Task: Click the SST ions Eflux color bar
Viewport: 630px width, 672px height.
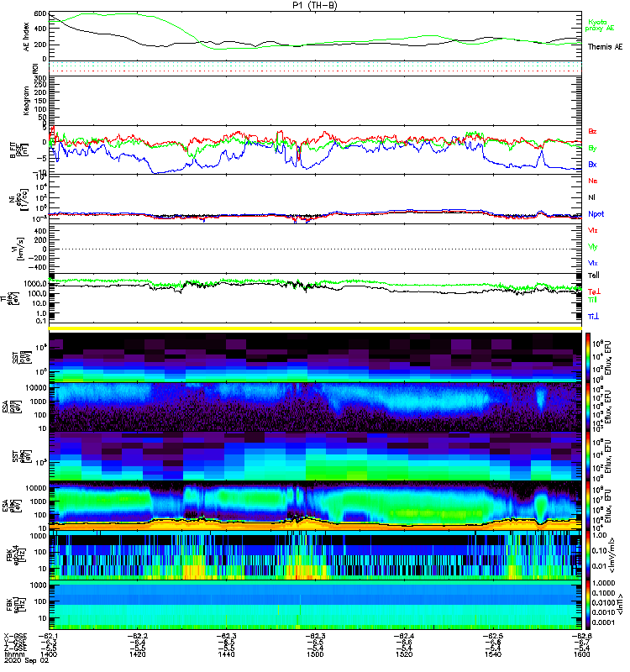Action: (x=588, y=358)
